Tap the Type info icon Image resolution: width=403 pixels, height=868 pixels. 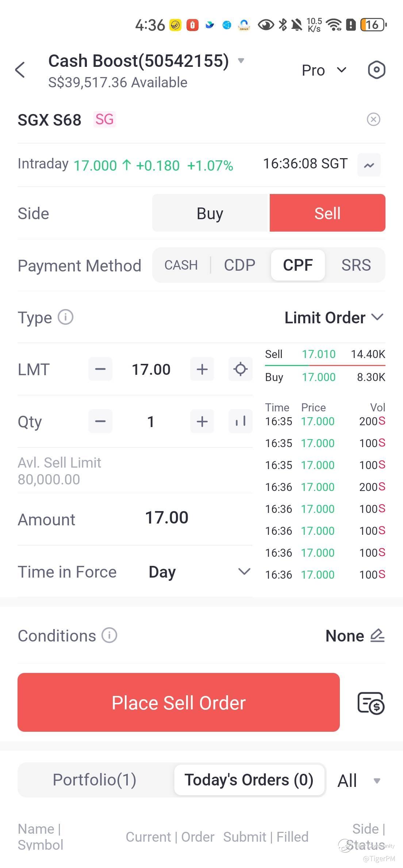click(66, 317)
